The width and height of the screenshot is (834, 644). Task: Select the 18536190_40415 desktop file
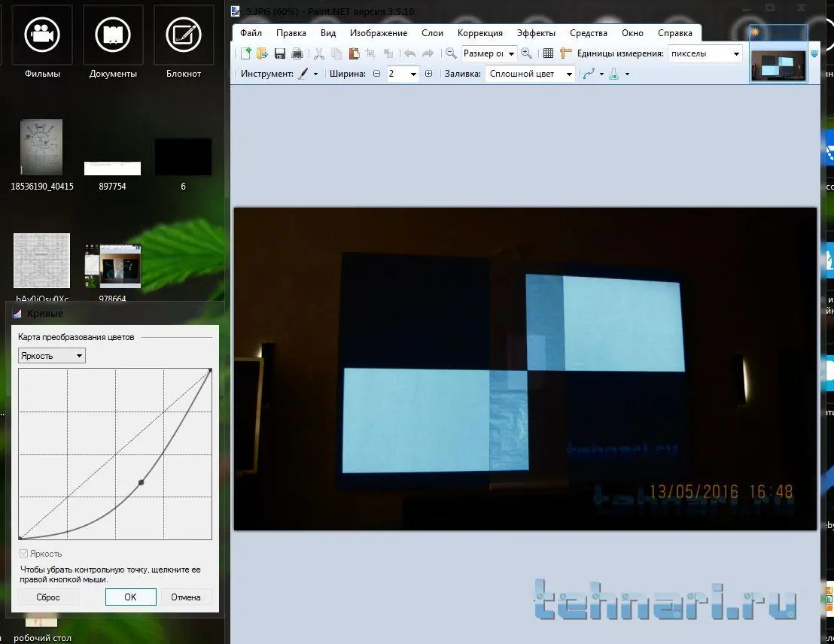(41, 154)
